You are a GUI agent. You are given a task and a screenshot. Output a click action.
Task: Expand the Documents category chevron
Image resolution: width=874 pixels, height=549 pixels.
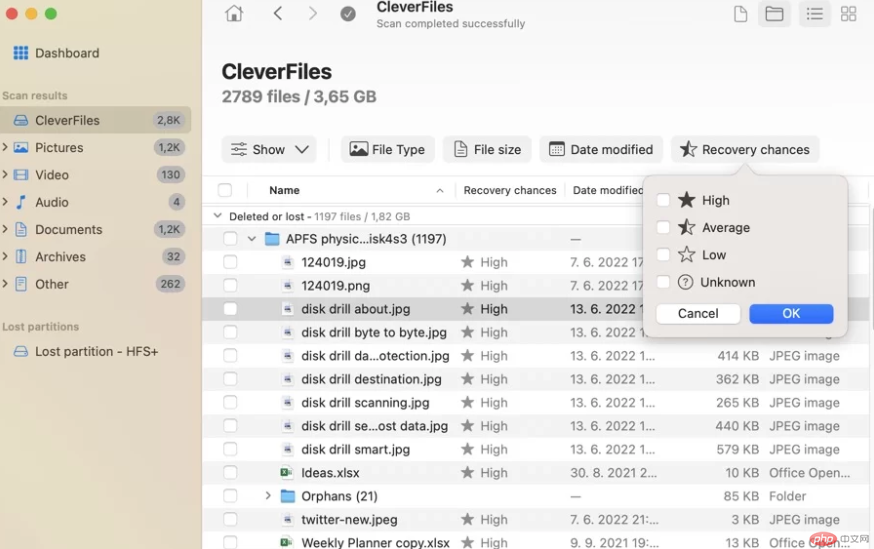click(x=5, y=229)
